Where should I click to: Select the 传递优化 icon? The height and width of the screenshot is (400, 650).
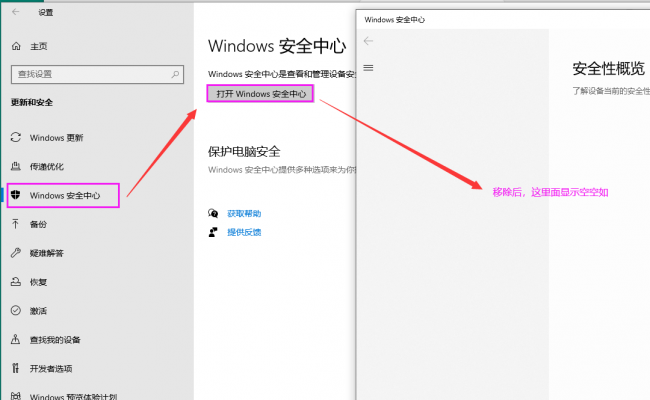[x=16, y=166]
